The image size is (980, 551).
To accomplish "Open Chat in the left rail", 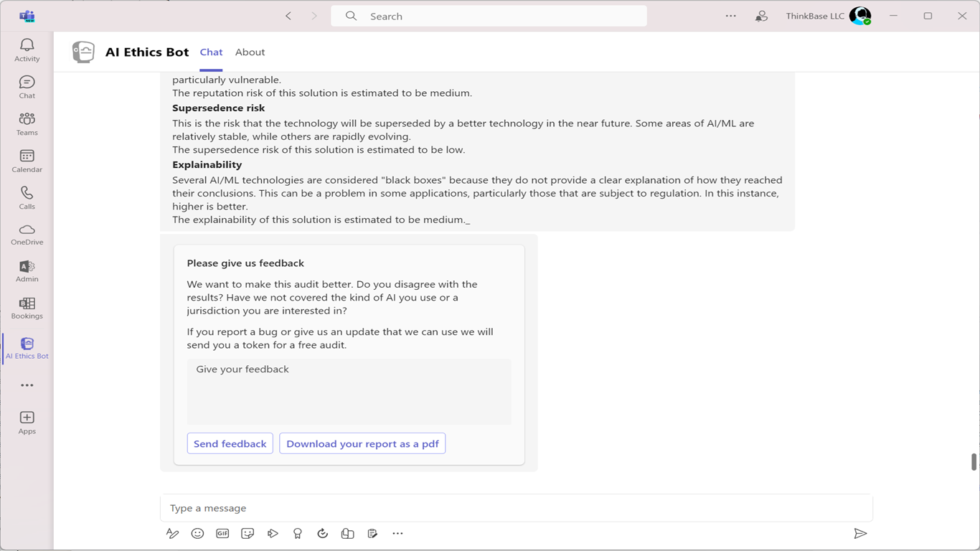I will [x=27, y=88].
